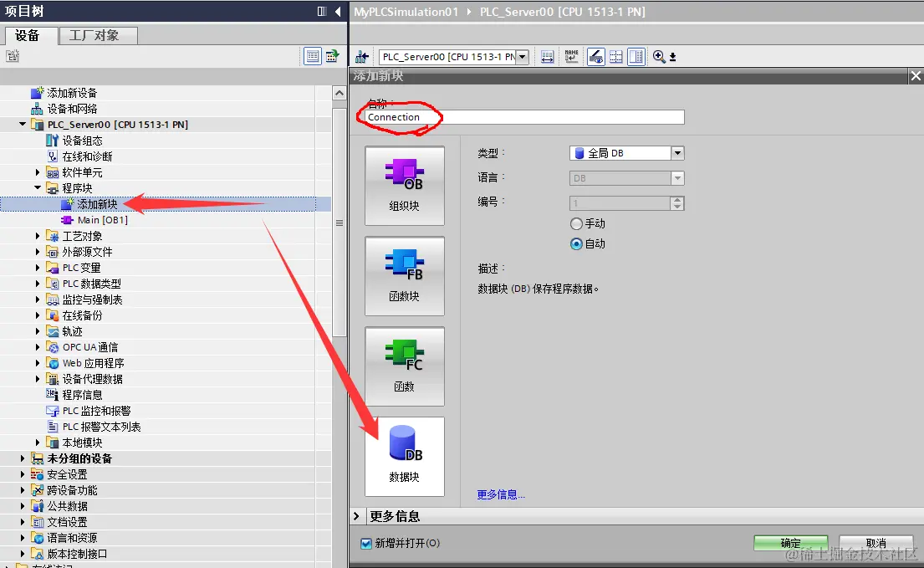Open the 更多信息... link

click(501, 494)
